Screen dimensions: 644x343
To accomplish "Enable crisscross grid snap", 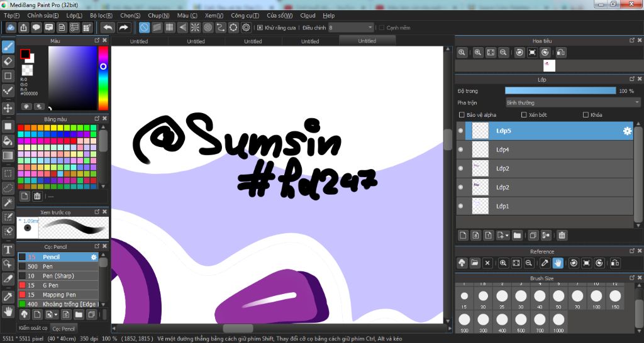I will tap(170, 28).
